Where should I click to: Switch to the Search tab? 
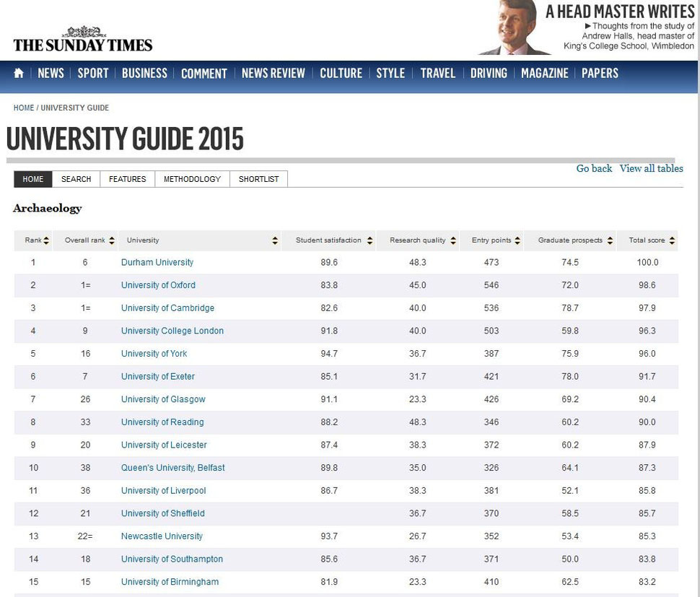(76, 179)
